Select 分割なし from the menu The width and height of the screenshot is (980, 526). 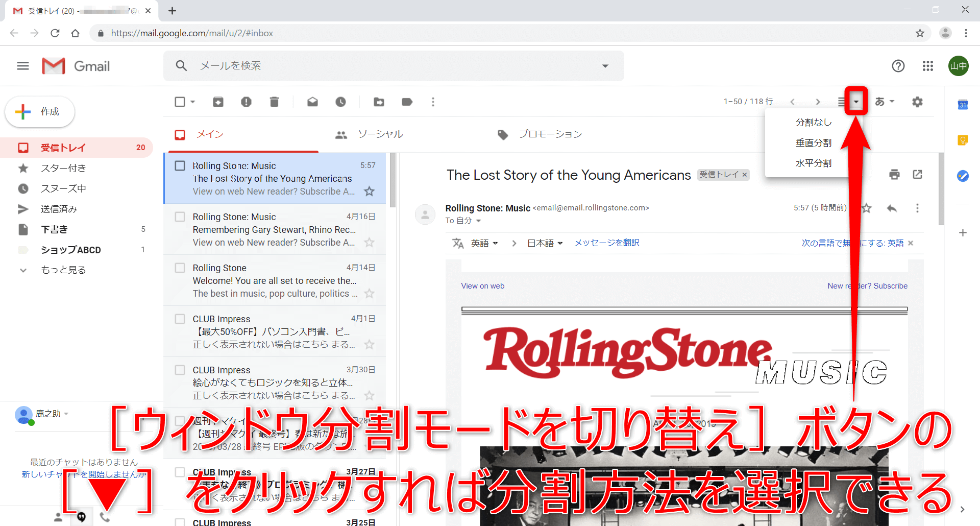(x=814, y=123)
